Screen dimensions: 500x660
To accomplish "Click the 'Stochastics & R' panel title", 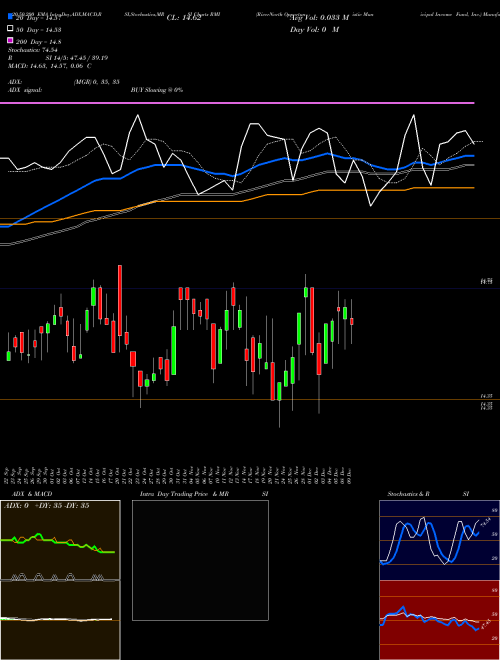I will coord(408,494).
